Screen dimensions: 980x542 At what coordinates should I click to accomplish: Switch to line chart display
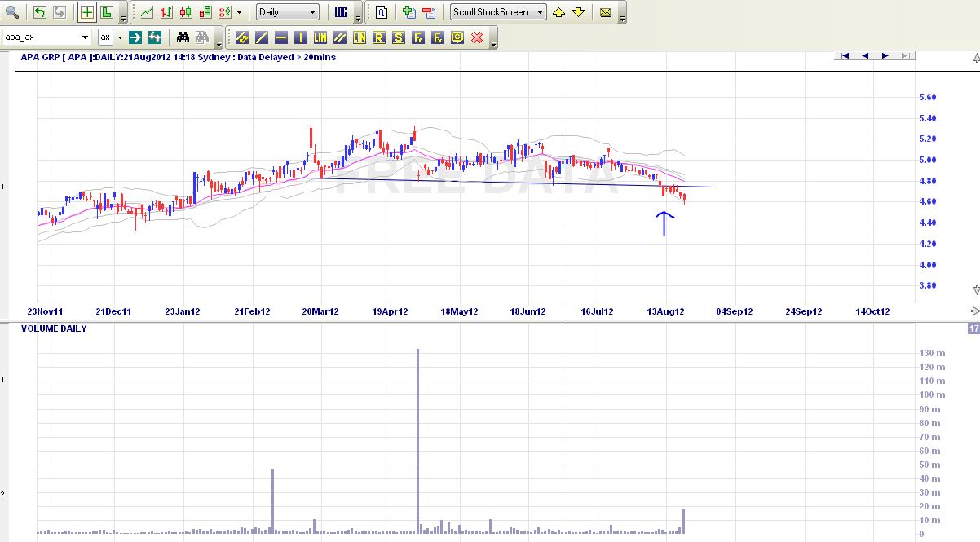click(146, 12)
